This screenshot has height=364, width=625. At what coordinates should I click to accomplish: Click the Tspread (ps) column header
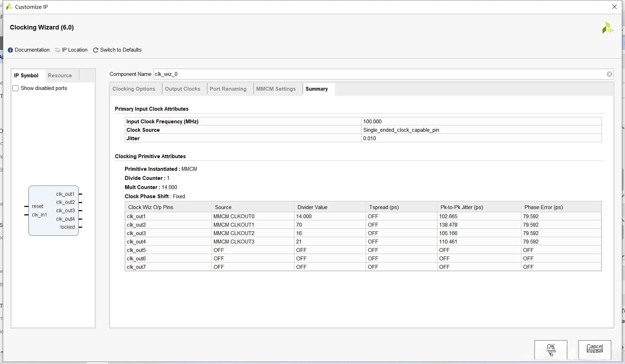402,207
